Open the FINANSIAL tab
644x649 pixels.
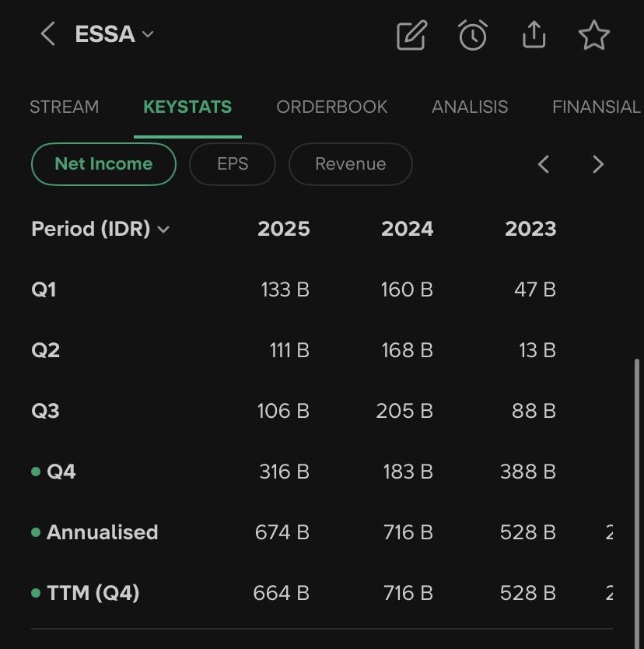tap(596, 107)
